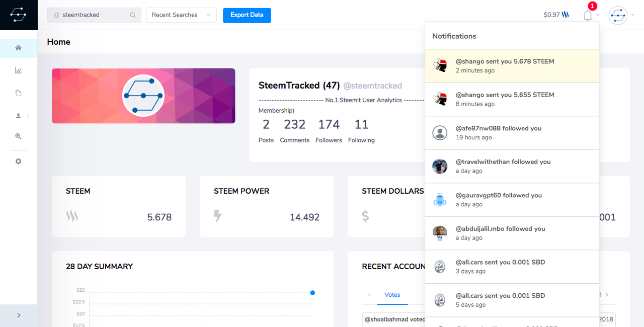Click @shango avatar in 2 minutes ago notification
The image size is (644, 327).
(x=440, y=66)
